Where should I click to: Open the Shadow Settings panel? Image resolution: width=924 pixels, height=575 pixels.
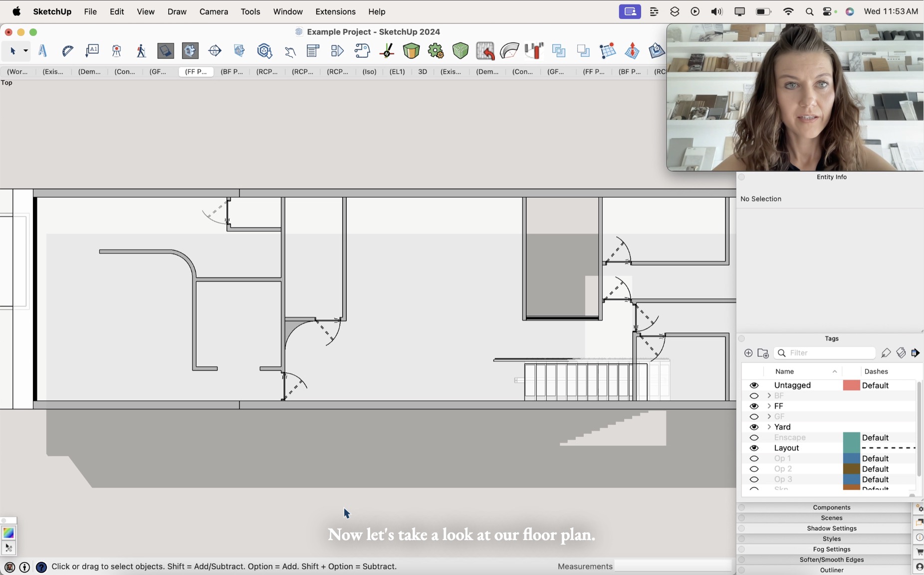coord(831,529)
